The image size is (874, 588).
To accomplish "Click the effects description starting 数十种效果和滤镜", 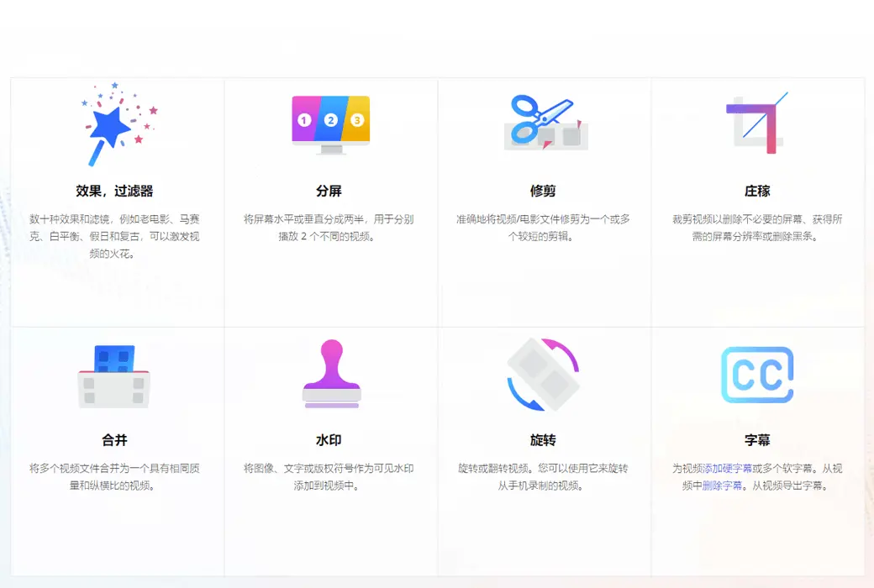I will pos(114,236).
